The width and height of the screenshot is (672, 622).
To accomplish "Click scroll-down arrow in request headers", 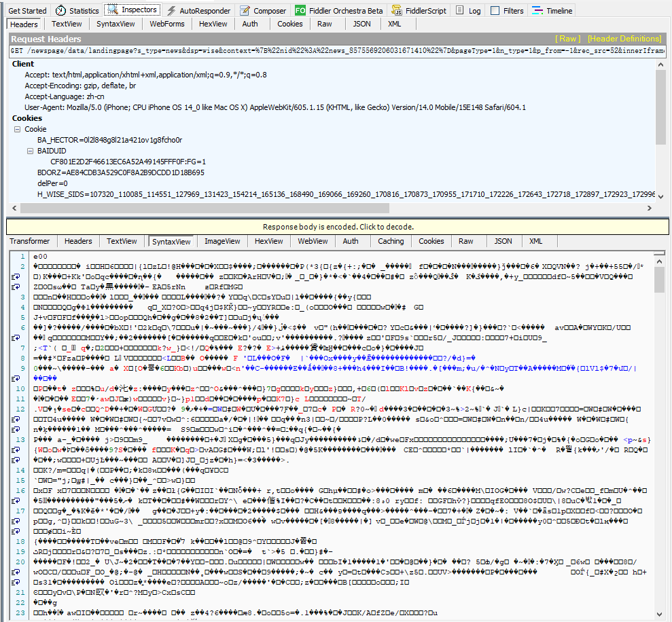I will (660, 197).
